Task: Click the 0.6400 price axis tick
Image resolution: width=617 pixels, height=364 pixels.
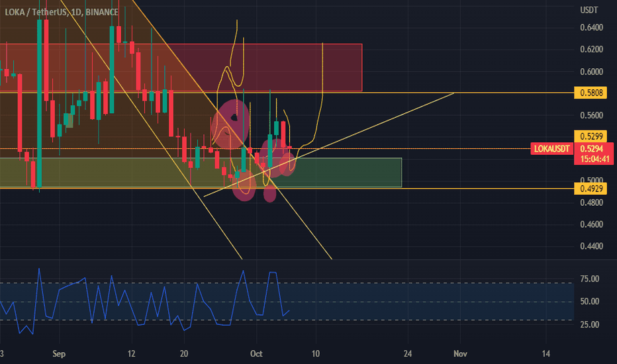Action: click(591, 28)
